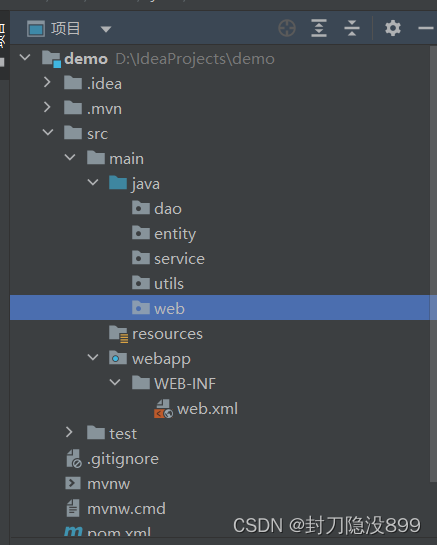This screenshot has height=545, width=437.
Task: Click the service package icon
Action: [141, 258]
